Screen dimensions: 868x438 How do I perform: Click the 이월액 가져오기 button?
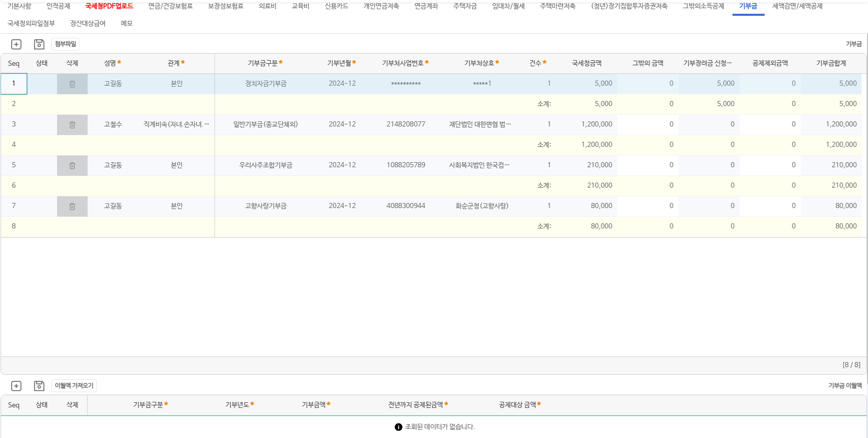point(74,386)
